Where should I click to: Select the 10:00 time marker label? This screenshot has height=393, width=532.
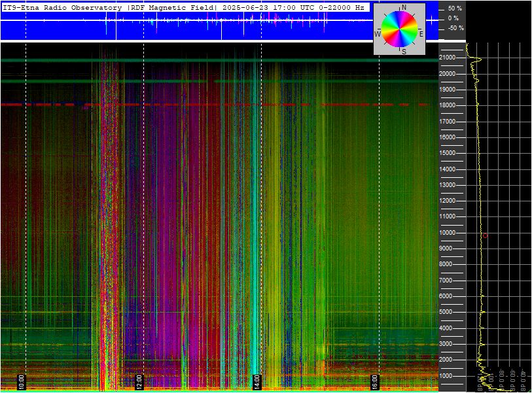pos(21,382)
